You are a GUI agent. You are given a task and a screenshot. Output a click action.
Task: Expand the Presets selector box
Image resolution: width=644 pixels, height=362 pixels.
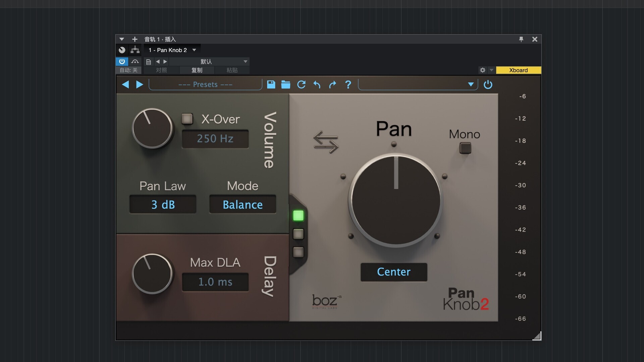pyautogui.click(x=205, y=84)
